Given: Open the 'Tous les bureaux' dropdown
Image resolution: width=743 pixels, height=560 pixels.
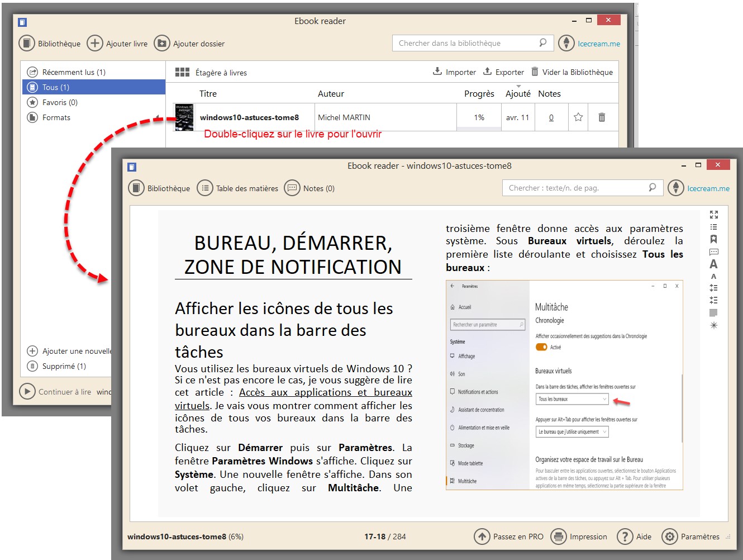Looking at the screenshot, I should [571, 399].
